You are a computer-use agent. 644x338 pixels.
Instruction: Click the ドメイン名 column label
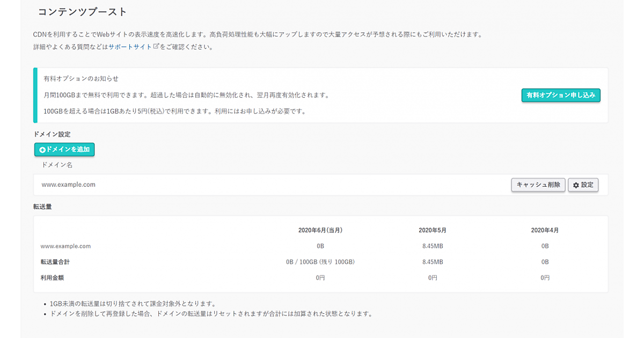57,165
